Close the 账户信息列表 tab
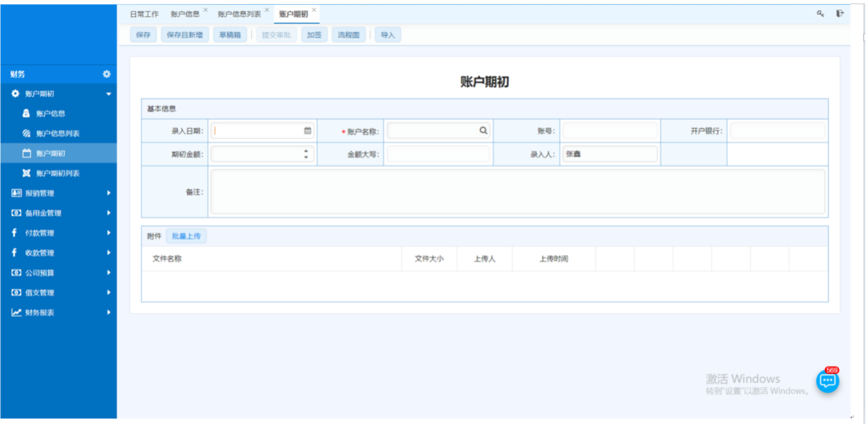This screenshot has width=868, height=426. [267, 10]
